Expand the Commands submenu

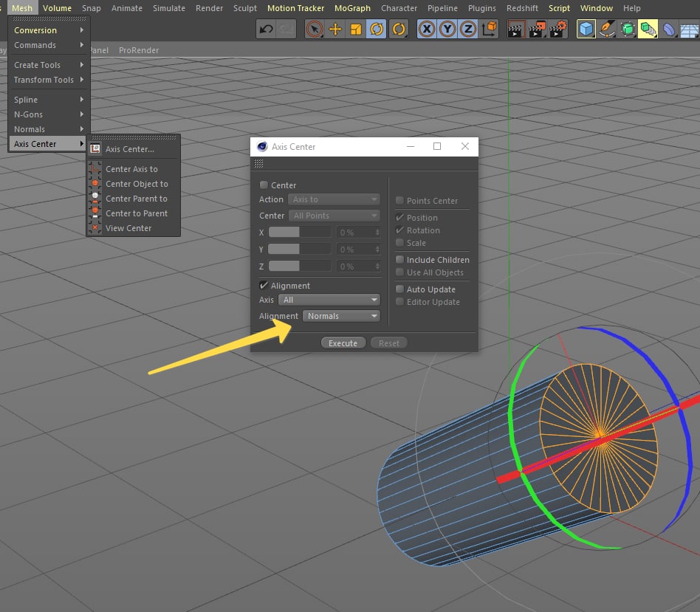click(49, 45)
